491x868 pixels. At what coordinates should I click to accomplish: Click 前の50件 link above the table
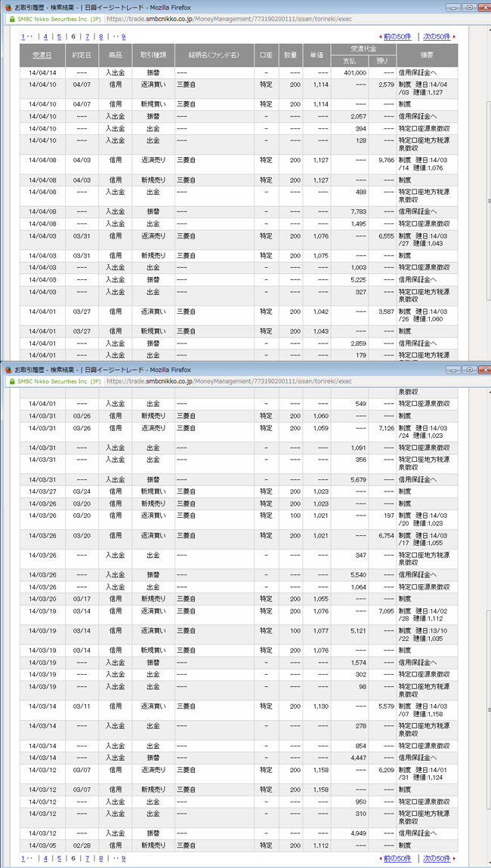tap(397, 36)
